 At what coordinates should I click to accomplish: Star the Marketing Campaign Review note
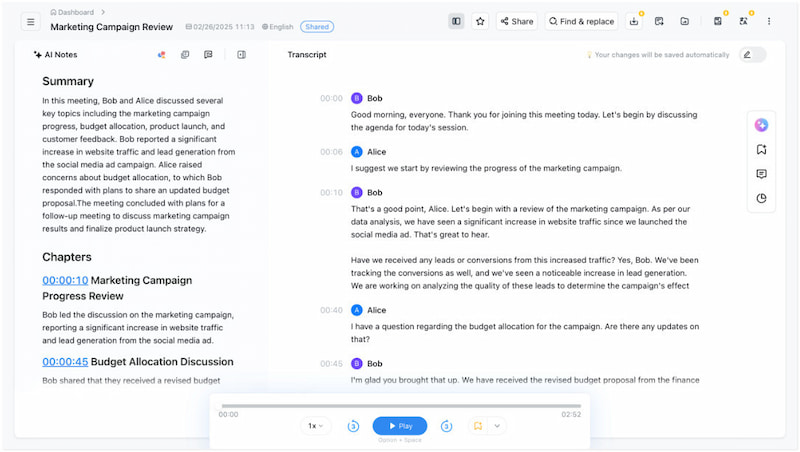[x=480, y=21]
